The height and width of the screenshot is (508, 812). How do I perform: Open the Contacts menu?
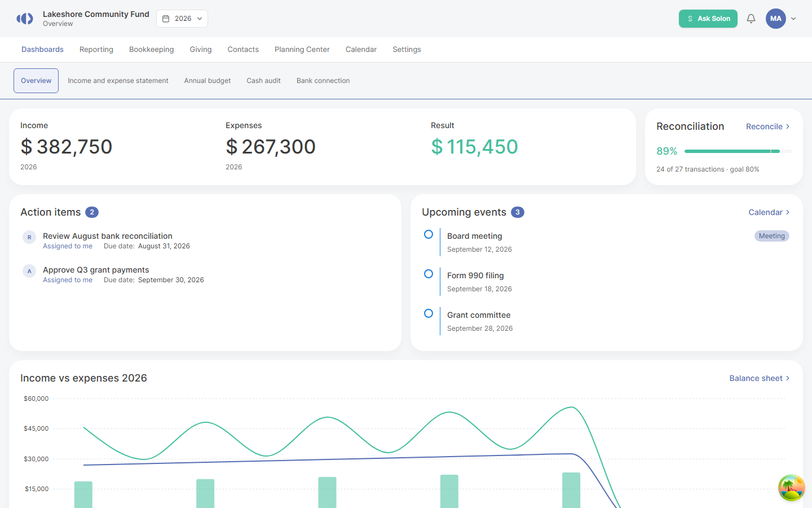coord(243,50)
